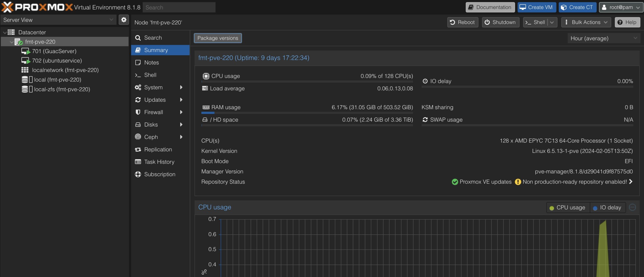Open Subscription via its lifebuoy icon

coord(138,174)
